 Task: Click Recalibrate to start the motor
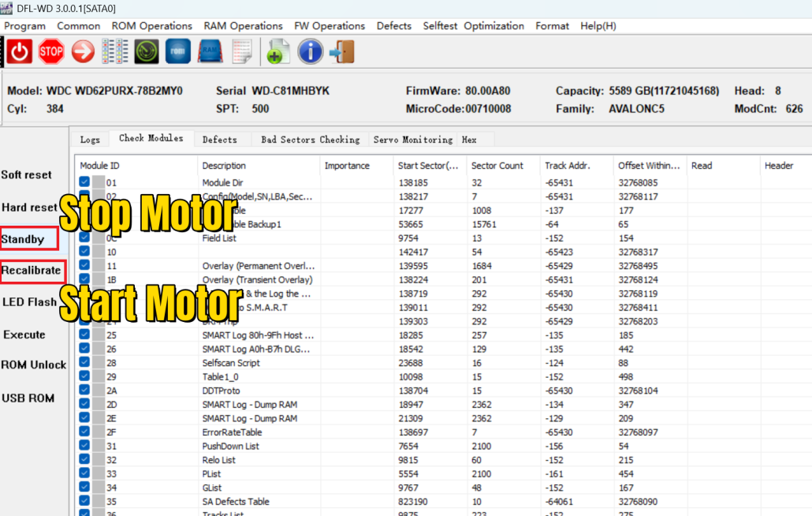coord(32,271)
